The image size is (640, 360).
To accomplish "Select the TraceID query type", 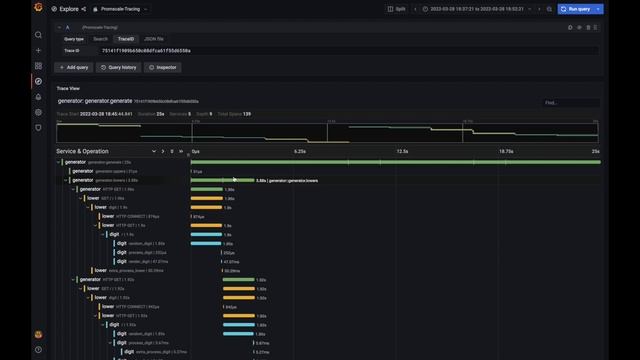I will [126, 39].
